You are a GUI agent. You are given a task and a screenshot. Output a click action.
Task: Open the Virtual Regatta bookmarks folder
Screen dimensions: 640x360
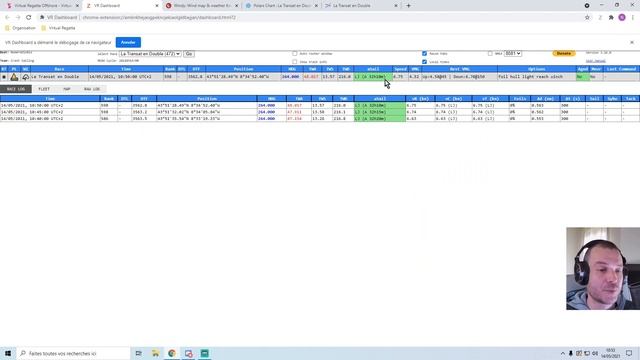click(58, 28)
